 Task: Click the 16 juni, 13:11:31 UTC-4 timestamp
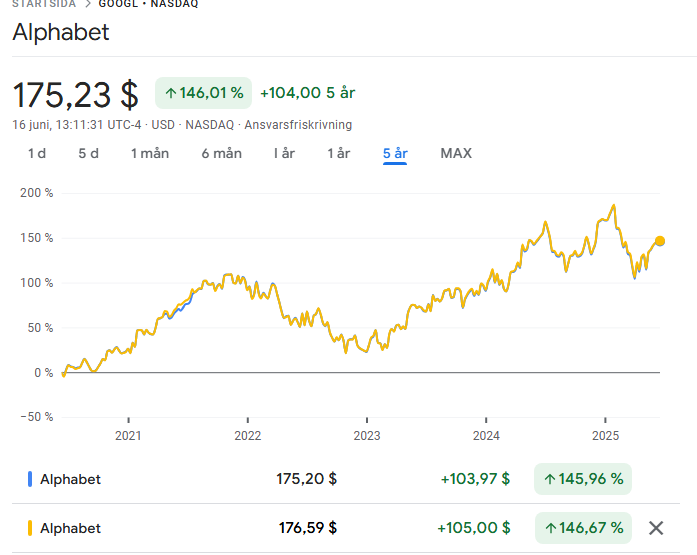coord(77,125)
